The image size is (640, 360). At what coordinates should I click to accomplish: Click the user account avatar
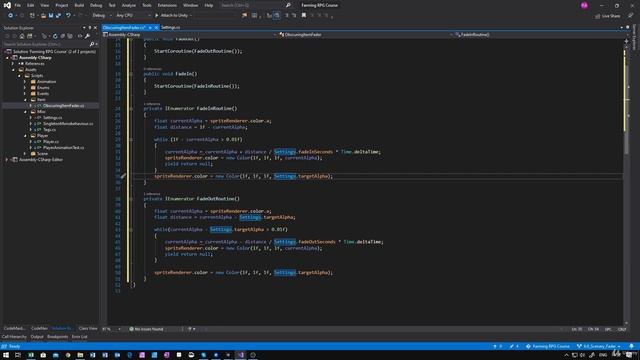[584, 5]
